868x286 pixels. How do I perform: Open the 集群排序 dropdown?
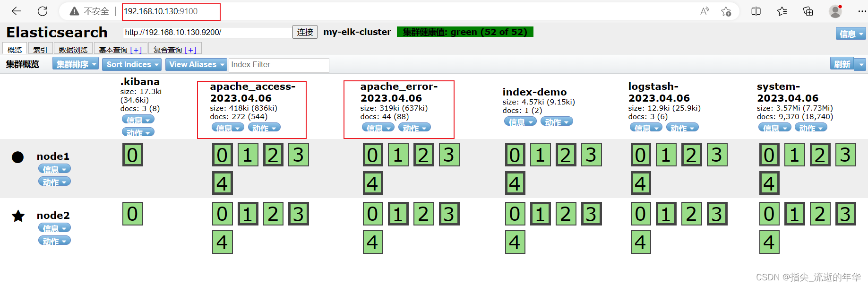coord(76,64)
